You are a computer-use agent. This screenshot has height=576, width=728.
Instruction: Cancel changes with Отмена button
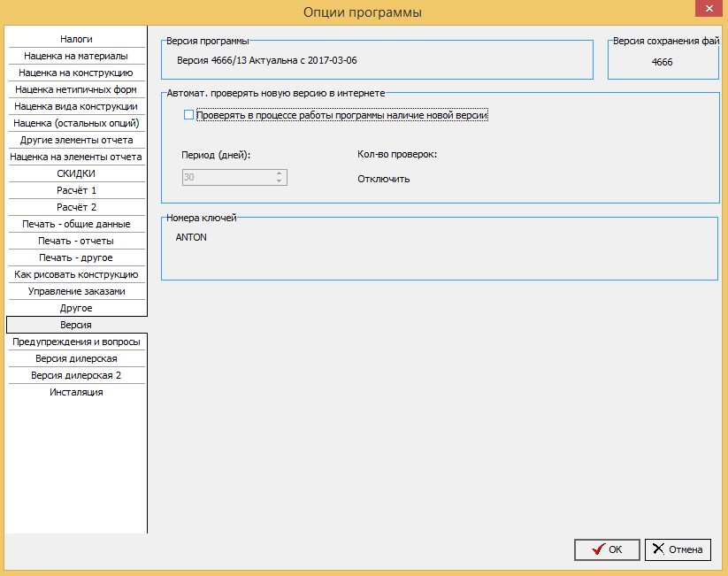678,549
